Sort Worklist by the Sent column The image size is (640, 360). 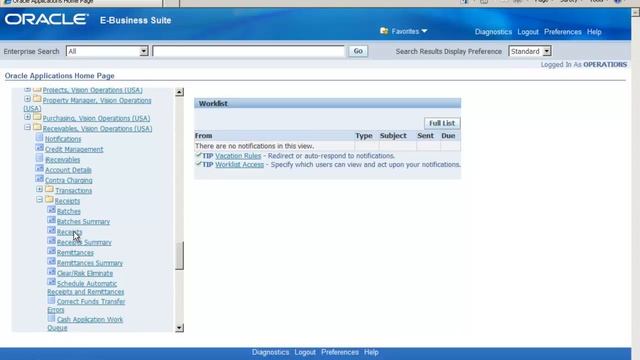click(x=425, y=136)
